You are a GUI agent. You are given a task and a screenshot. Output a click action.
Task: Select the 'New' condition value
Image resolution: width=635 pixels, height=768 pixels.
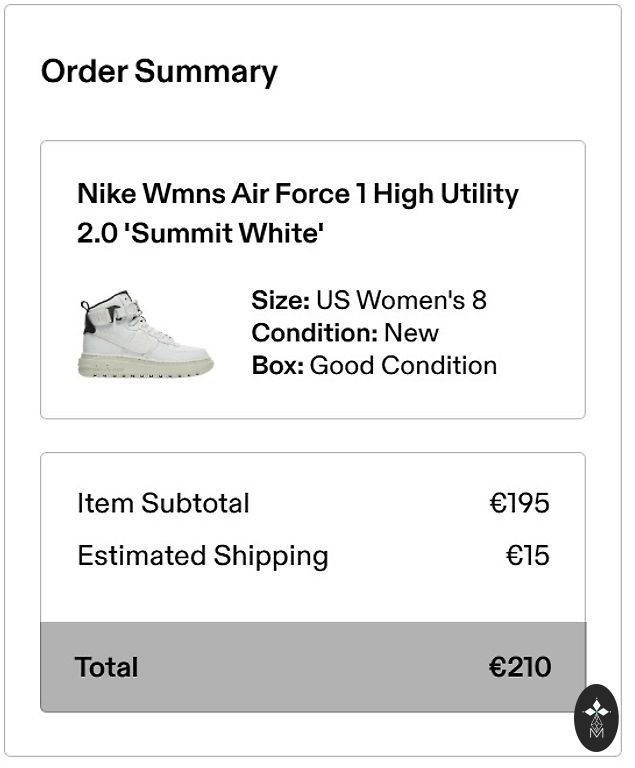(411, 333)
